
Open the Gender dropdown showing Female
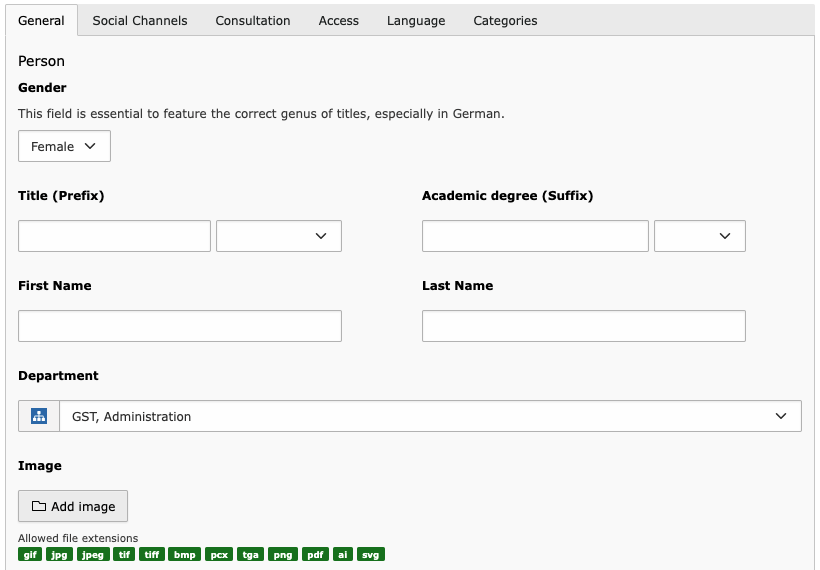click(64, 146)
